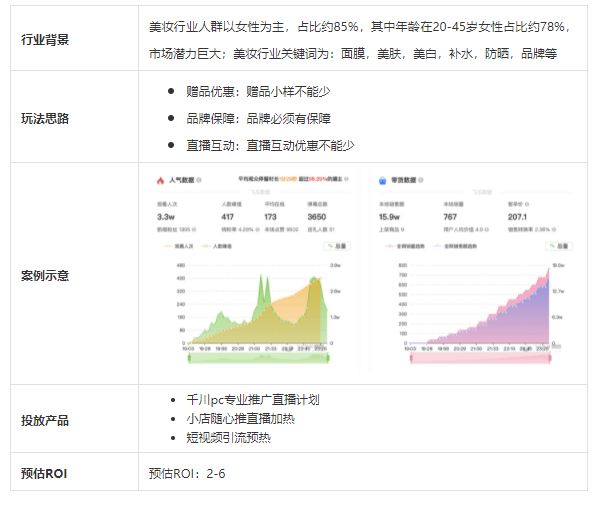
Task: Click the 总量 button on the sales chart
Action: tap(559, 246)
